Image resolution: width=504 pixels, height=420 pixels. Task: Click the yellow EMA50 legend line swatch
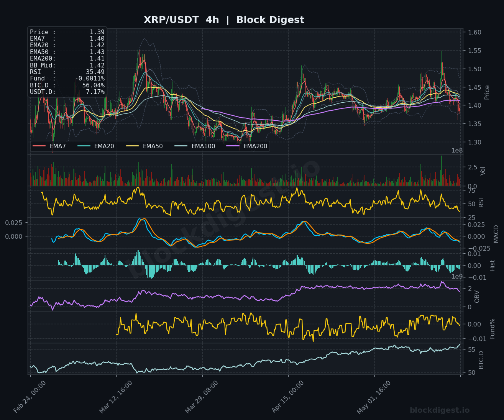(132, 146)
